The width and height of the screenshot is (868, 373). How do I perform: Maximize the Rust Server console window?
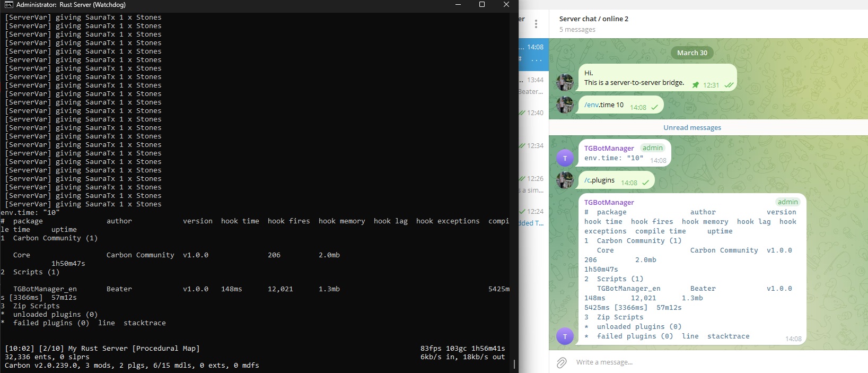pyautogui.click(x=481, y=5)
